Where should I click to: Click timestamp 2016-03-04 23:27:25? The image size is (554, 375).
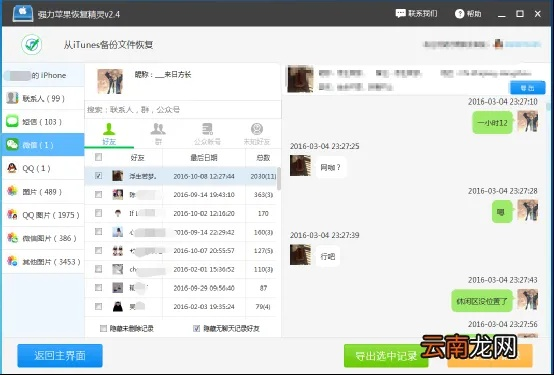pos(324,146)
